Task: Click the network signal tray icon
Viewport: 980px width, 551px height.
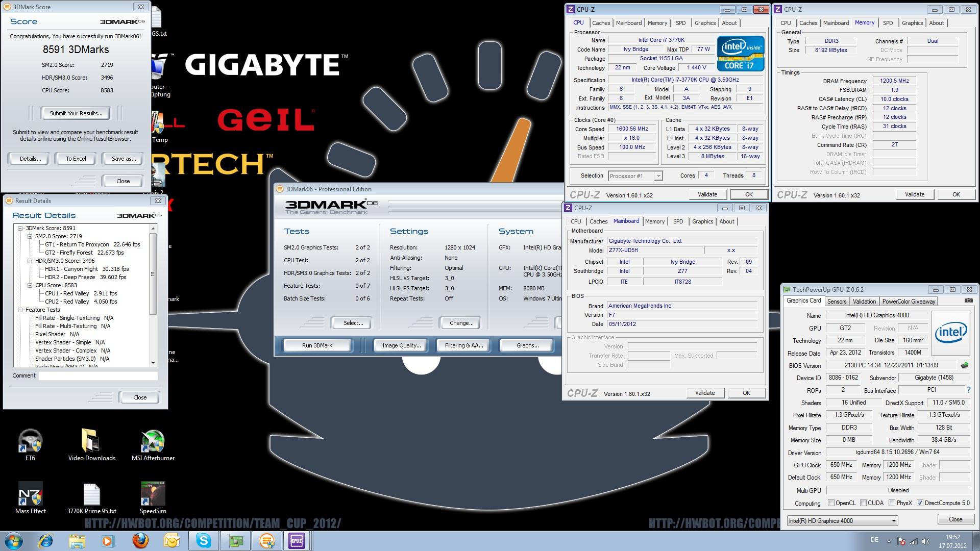Action: click(x=914, y=541)
